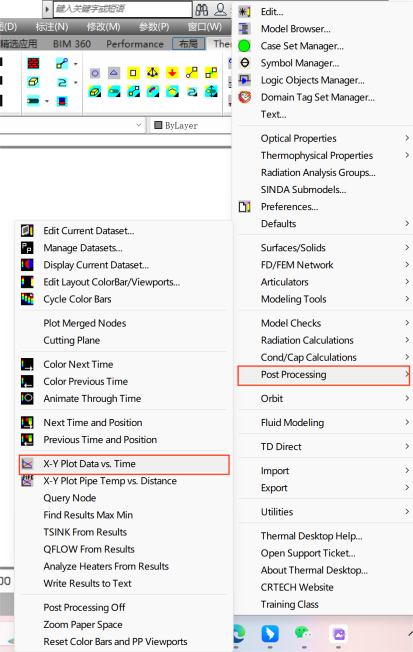Click the yellow icon with blue triangle nodes
This screenshot has width=413, height=652.
[153, 73]
